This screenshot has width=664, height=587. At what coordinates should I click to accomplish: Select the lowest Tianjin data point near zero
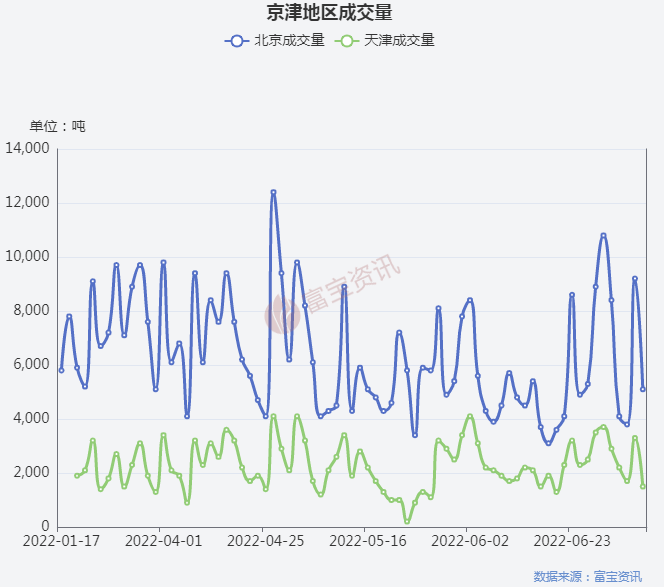pyautogui.click(x=407, y=521)
